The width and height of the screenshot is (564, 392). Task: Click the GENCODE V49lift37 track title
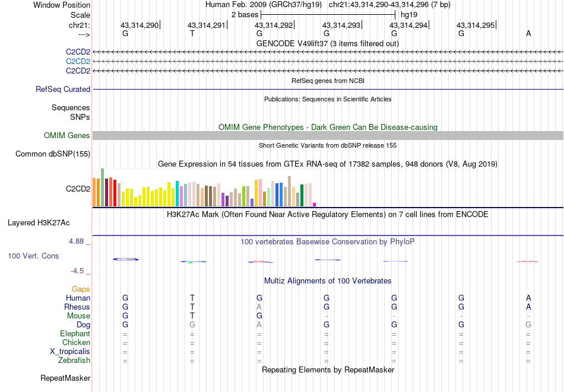(x=327, y=43)
